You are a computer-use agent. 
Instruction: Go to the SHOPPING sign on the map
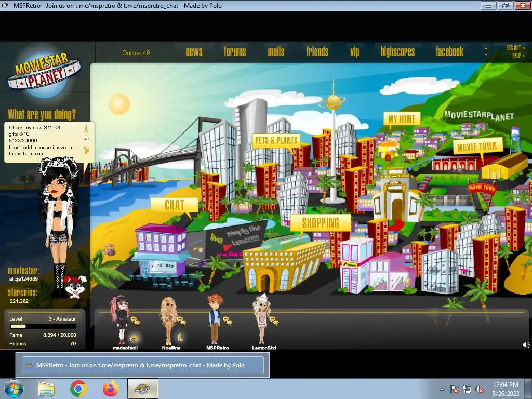(x=320, y=223)
